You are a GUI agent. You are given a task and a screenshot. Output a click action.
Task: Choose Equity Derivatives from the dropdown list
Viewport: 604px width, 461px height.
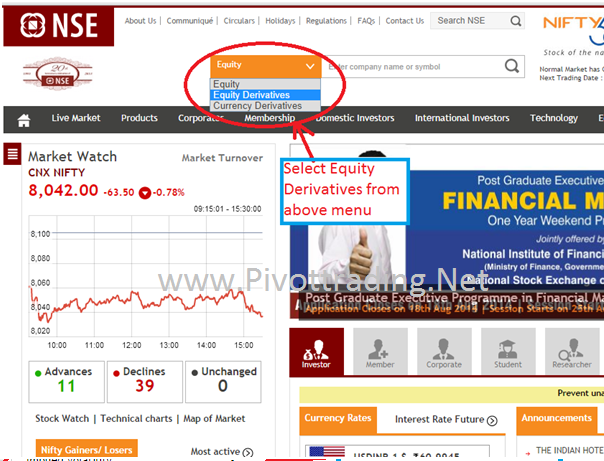[x=265, y=95]
